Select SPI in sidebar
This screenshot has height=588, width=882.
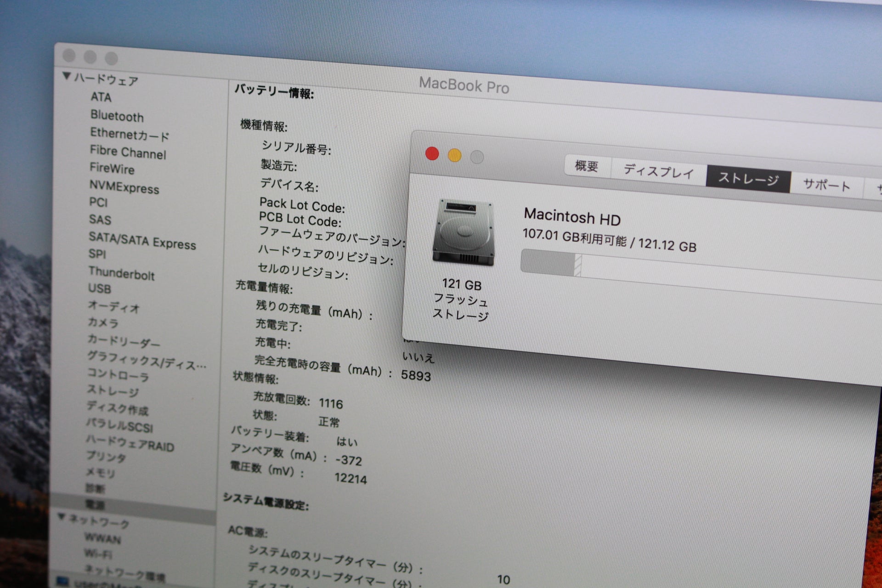point(97,254)
